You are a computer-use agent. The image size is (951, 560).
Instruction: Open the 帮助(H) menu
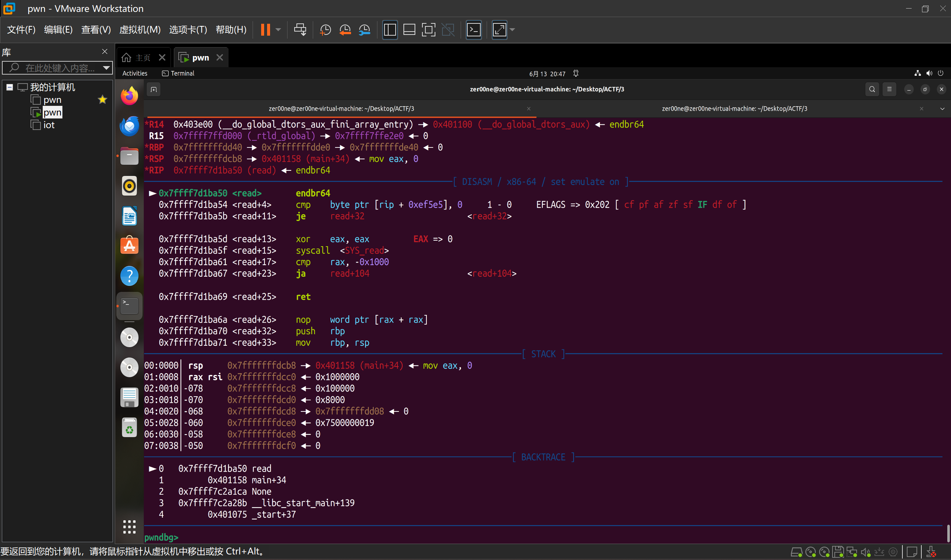coord(231,29)
